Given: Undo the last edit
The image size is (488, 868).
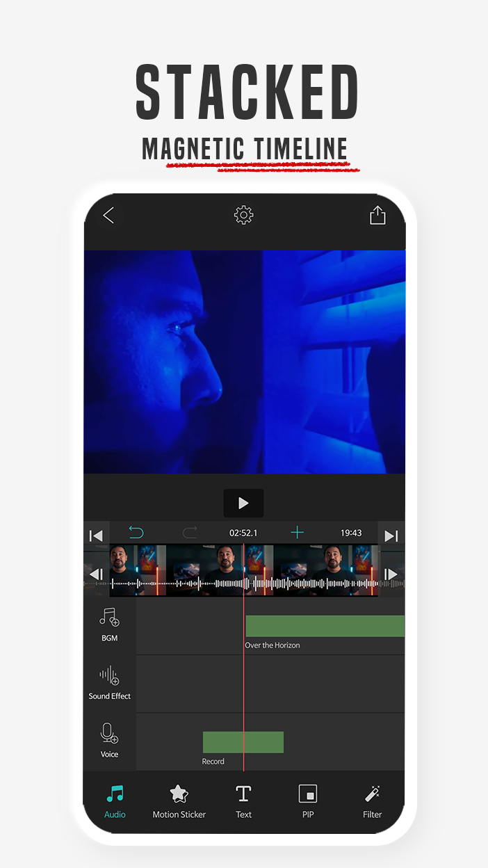Looking at the screenshot, I should point(136,533).
